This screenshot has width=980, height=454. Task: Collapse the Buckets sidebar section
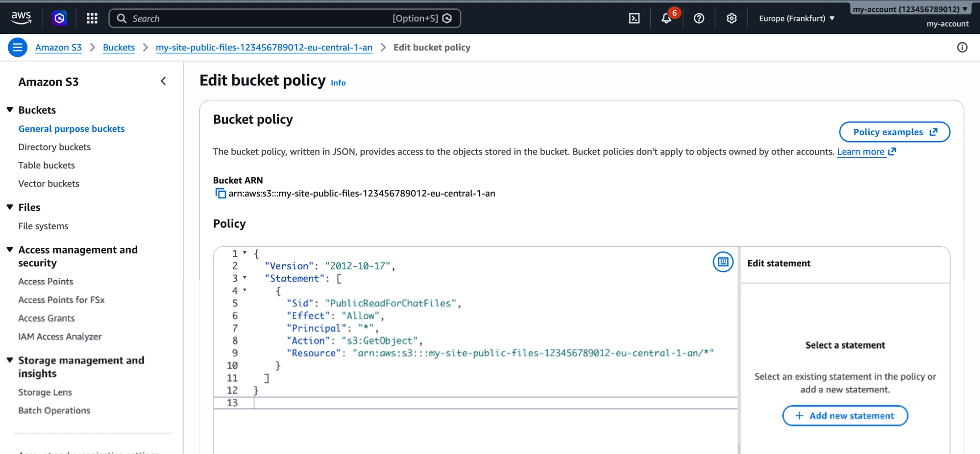click(x=10, y=110)
